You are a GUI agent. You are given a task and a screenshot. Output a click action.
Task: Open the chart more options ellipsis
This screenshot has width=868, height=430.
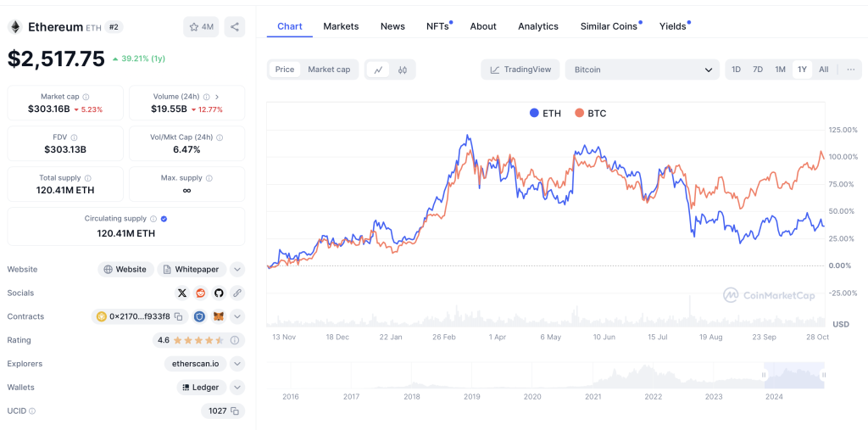tap(851, 70)
